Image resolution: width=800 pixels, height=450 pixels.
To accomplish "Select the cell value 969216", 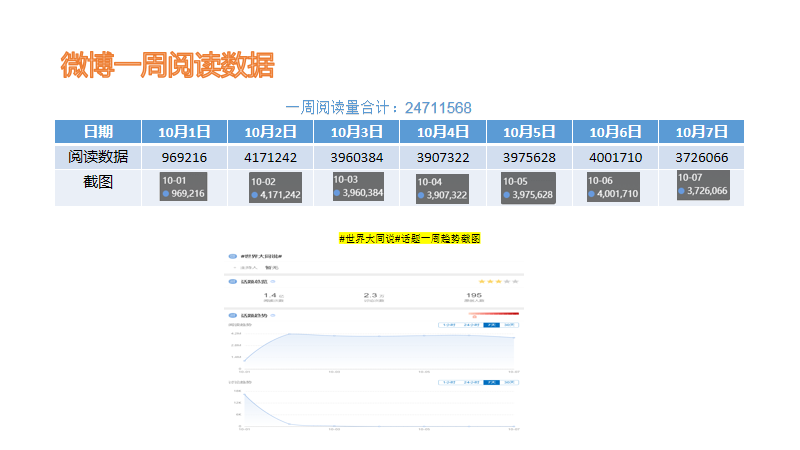I will pyautogui.click(x=184, y=158).
